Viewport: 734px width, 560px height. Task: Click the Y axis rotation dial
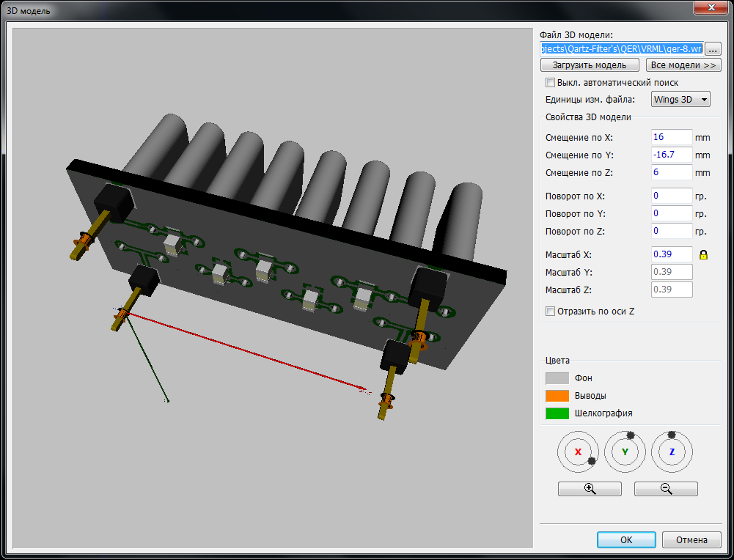[x=625, y=452]
